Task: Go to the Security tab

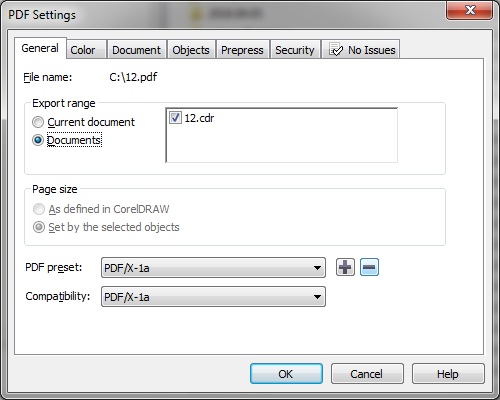Action: (x=295, y=50)
